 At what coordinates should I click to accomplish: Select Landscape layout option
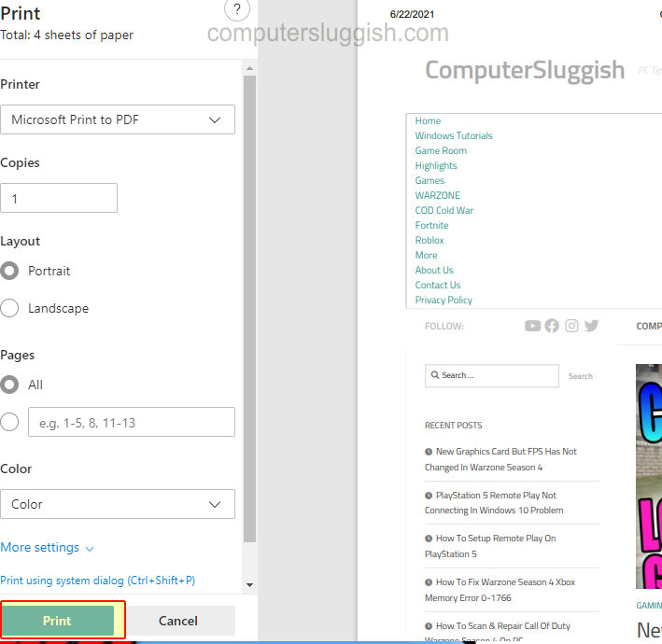coord(9,308)
